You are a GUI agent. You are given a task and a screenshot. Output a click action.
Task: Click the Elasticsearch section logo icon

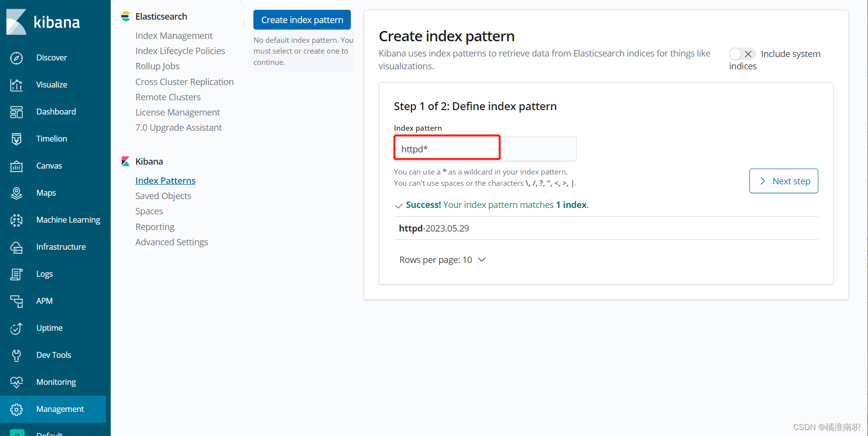(x=125, y=16)
